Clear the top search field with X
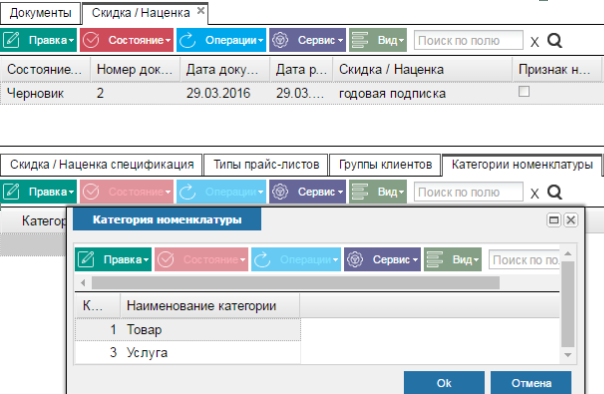Screen dimensions: 604x394 (x=534, y=42)
